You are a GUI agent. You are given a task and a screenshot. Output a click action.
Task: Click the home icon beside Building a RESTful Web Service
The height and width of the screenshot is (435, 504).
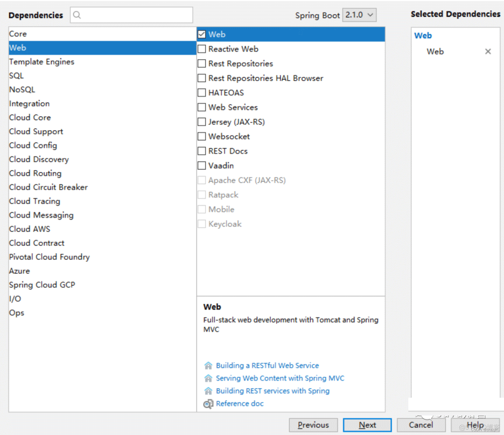[208, 366]
